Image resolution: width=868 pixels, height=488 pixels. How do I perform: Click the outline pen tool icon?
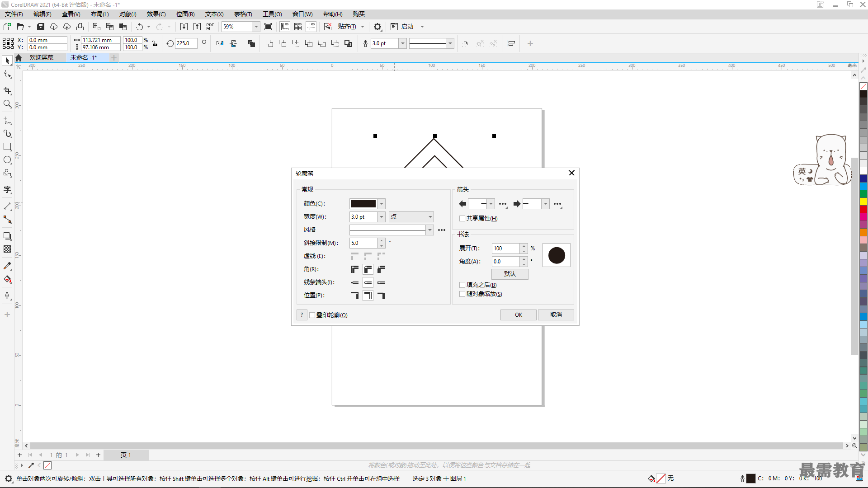coord(8,297)
